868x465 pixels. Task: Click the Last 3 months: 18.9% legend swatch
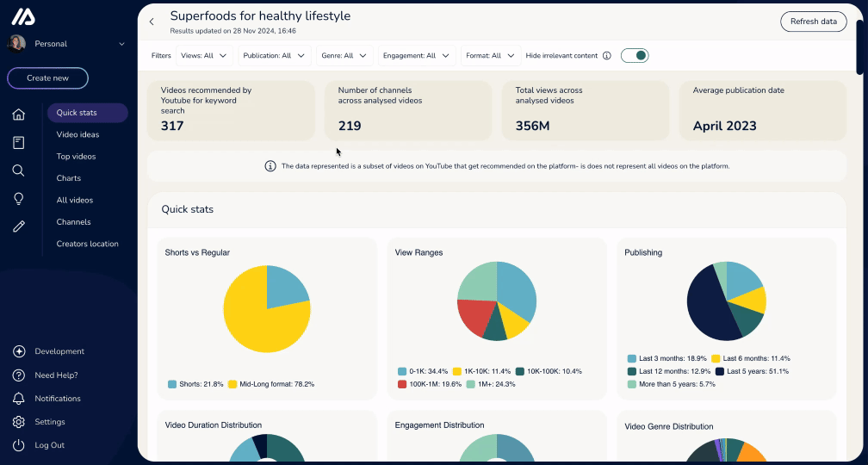[632, 359]
